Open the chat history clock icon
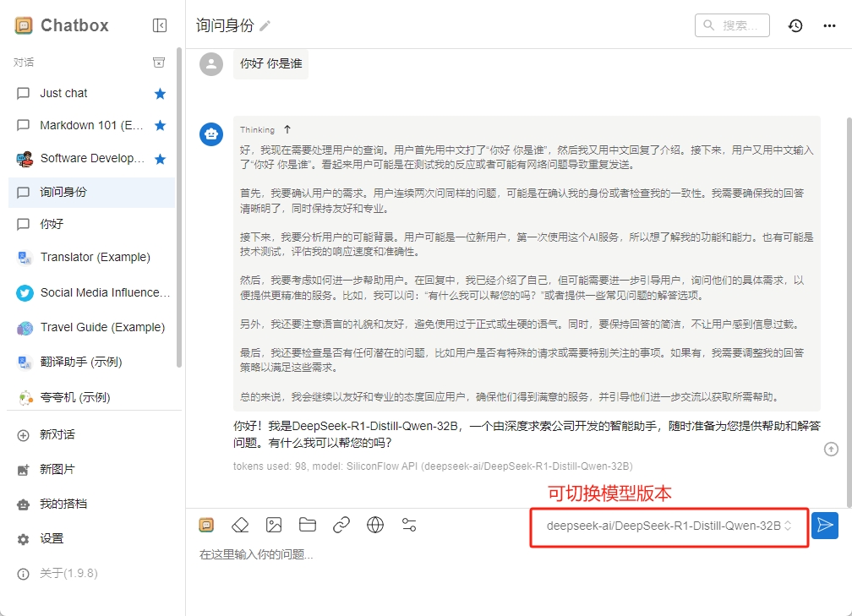The width and height of the screenshot is (852, 616). (795, 25)
